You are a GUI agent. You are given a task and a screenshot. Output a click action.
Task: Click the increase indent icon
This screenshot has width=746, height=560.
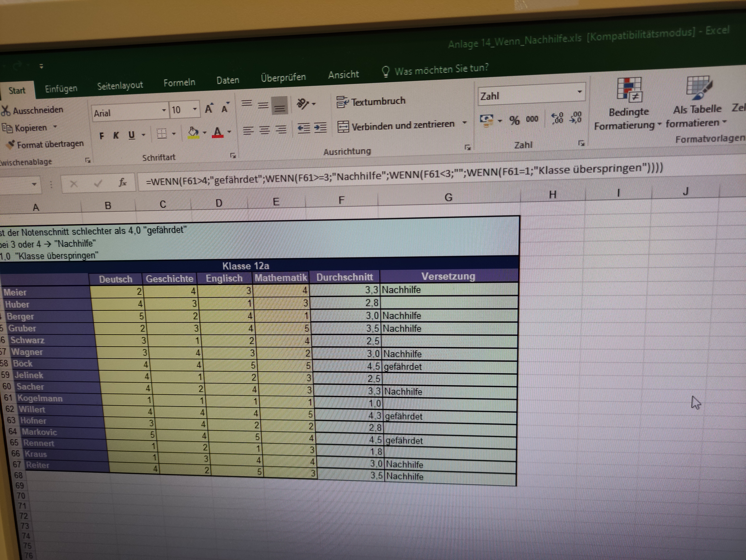click(x=320, y=128)
